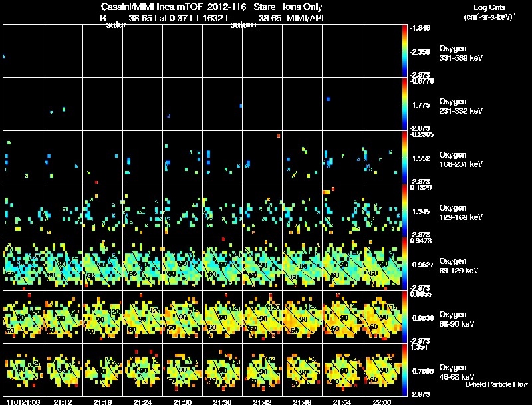Click color bar beside 46-68 keV row
532x405 pixels.
404,370
